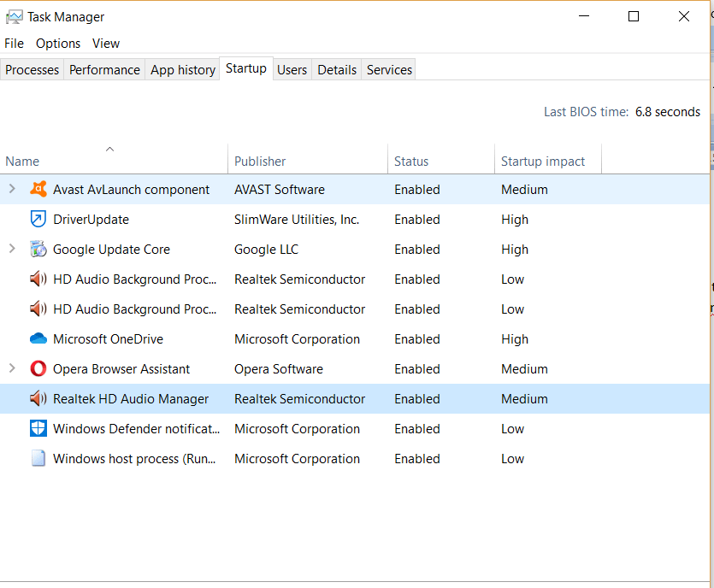Expand the Avast AvLaunch component entry

(x=12, y=189)
